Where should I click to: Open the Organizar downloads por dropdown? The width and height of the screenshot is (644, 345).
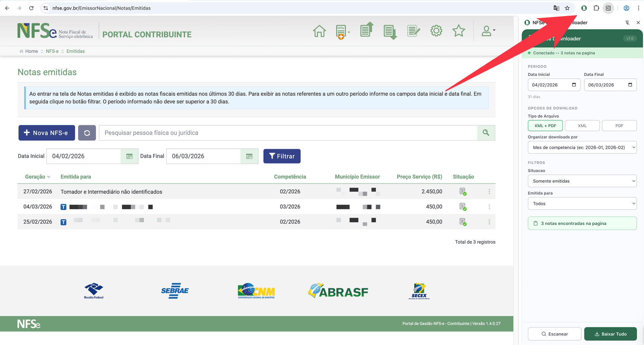point(582,147)
